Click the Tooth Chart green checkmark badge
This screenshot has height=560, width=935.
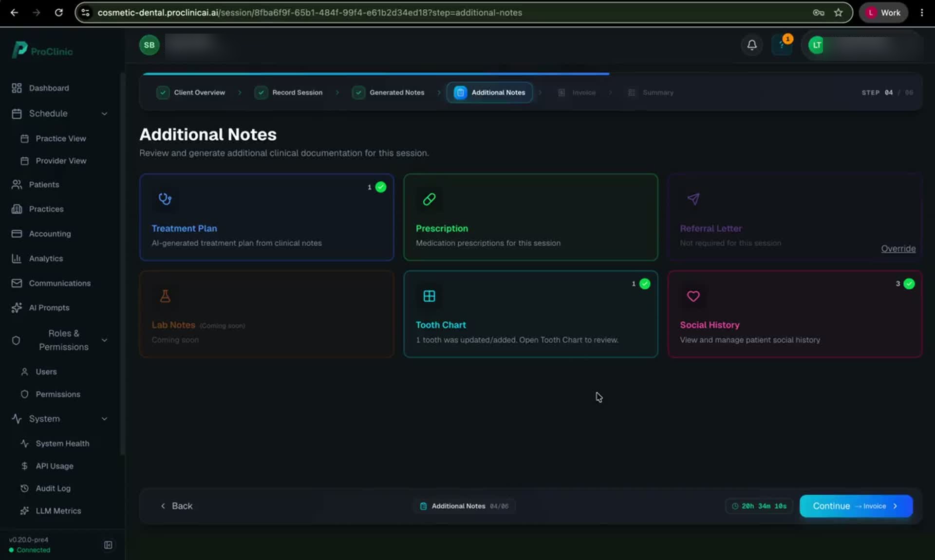pos(645,284)
